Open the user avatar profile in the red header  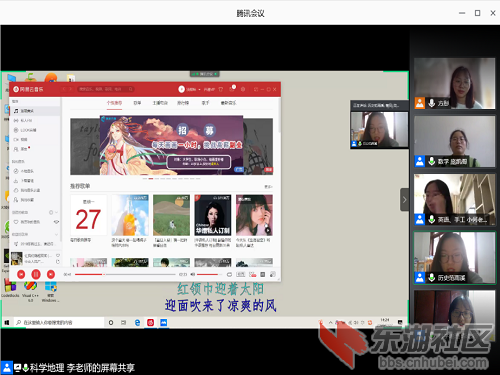point(181,89)
